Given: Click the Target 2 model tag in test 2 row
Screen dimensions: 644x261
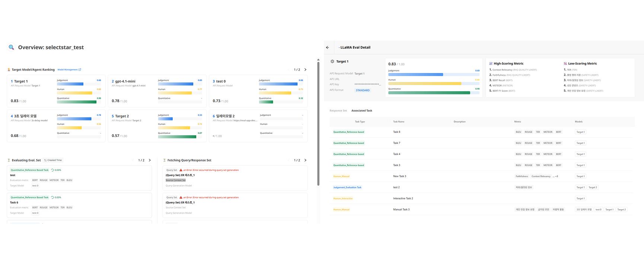Looking at the screenshot, I should [x=593, y=188].
